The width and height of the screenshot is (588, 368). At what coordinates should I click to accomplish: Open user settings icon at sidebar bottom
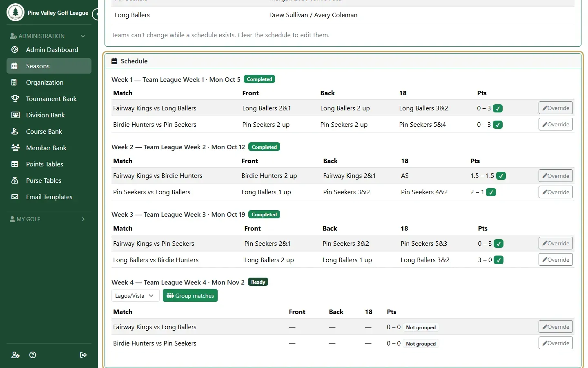(x=16, y=355)
